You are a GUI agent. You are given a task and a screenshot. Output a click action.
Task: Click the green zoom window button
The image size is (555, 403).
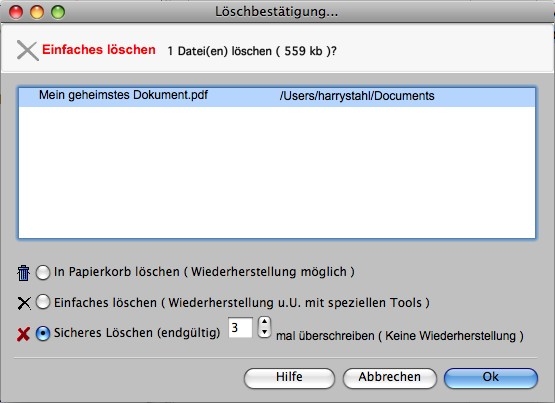(58, 12)
